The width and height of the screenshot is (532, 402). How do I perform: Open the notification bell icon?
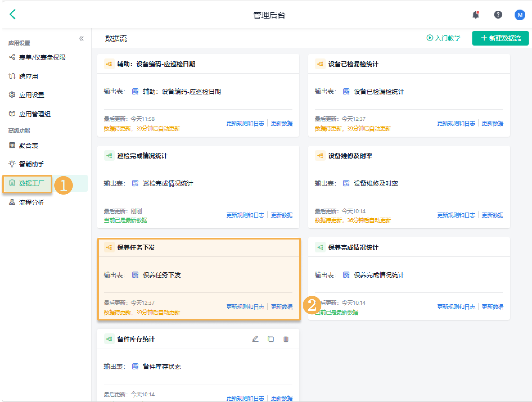pos(476,15)
